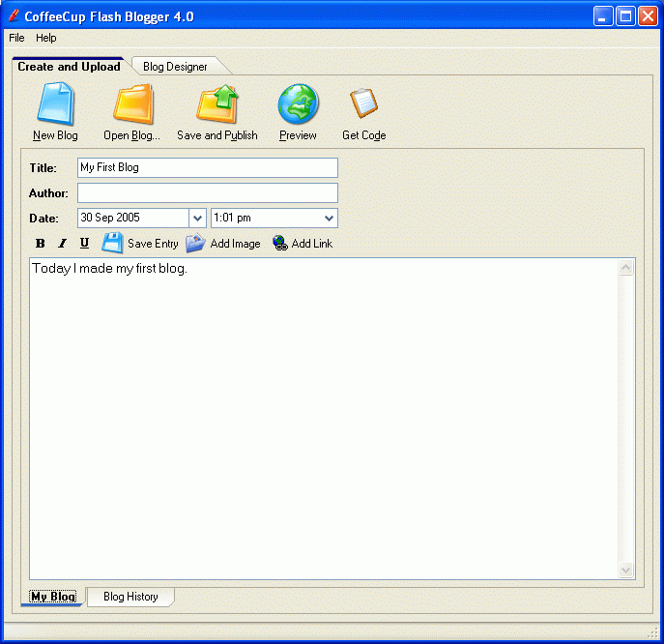This screenshot has width=664, height=644.
Task: Toggle italic formatting
Action: (62, 244)
